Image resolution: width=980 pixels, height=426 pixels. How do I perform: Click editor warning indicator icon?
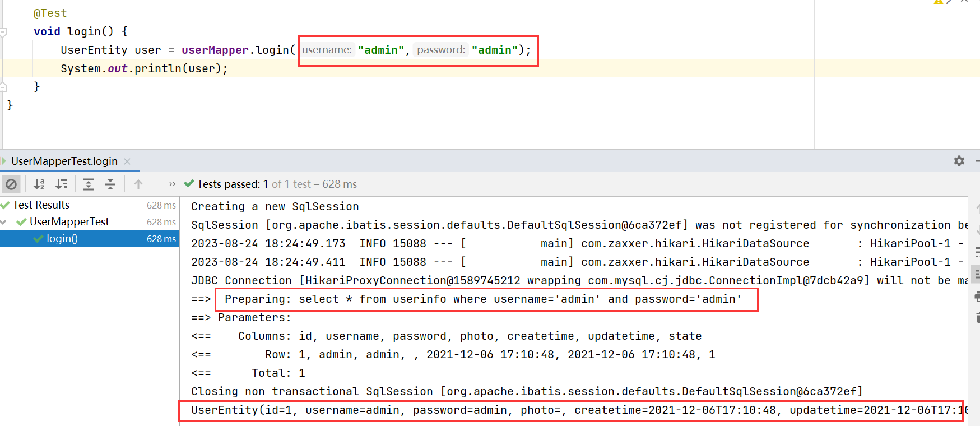pyautogui.click(x=938, y=2)
